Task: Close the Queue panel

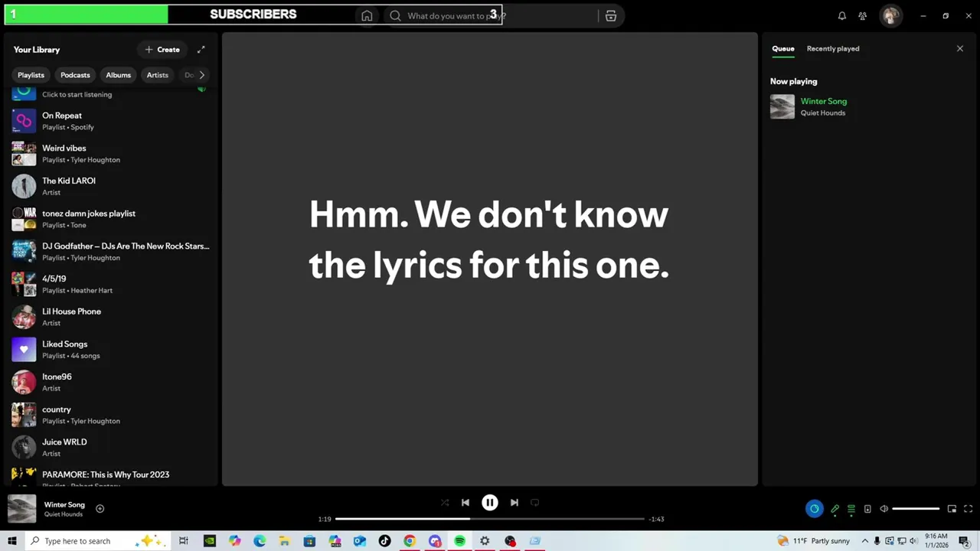Action: pyautogui.click(x=960, y=49)
